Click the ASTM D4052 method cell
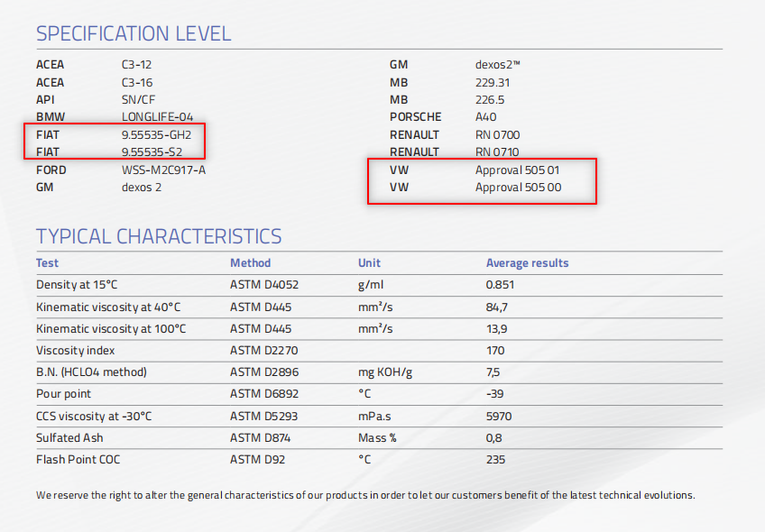 pyautogui.click(x=257, y=285)
